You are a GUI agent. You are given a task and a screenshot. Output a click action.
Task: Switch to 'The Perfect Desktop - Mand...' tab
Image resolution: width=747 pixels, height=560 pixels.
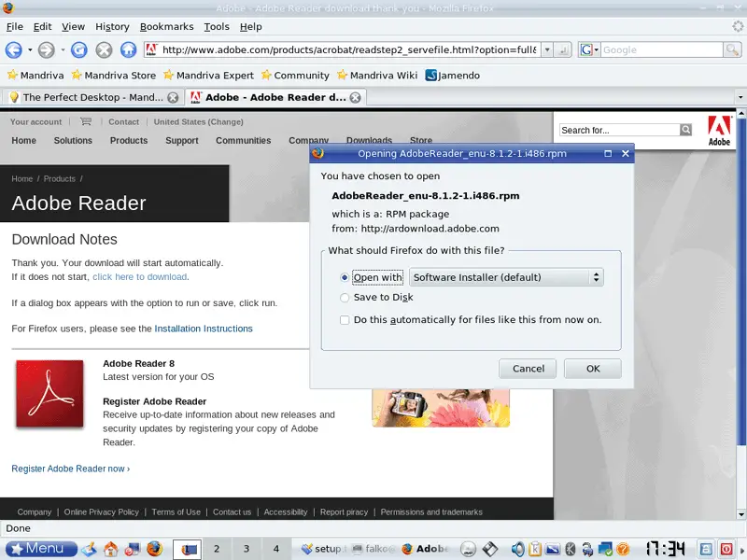(x=92, y=98)
